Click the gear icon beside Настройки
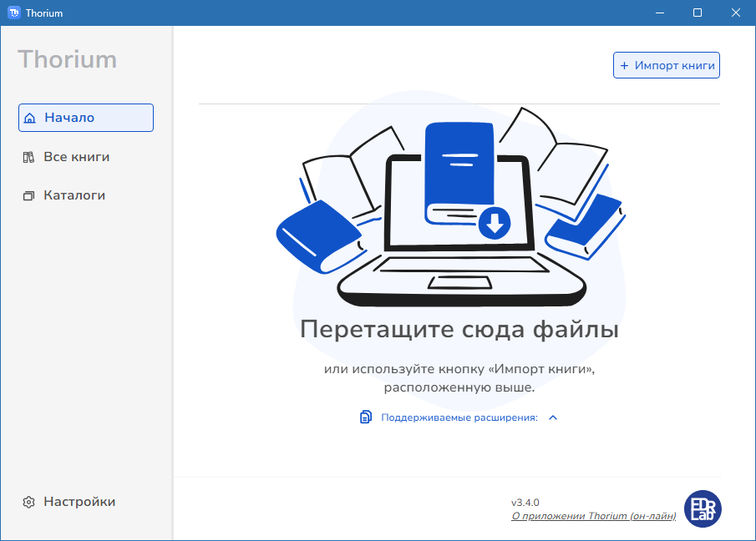 29,502
